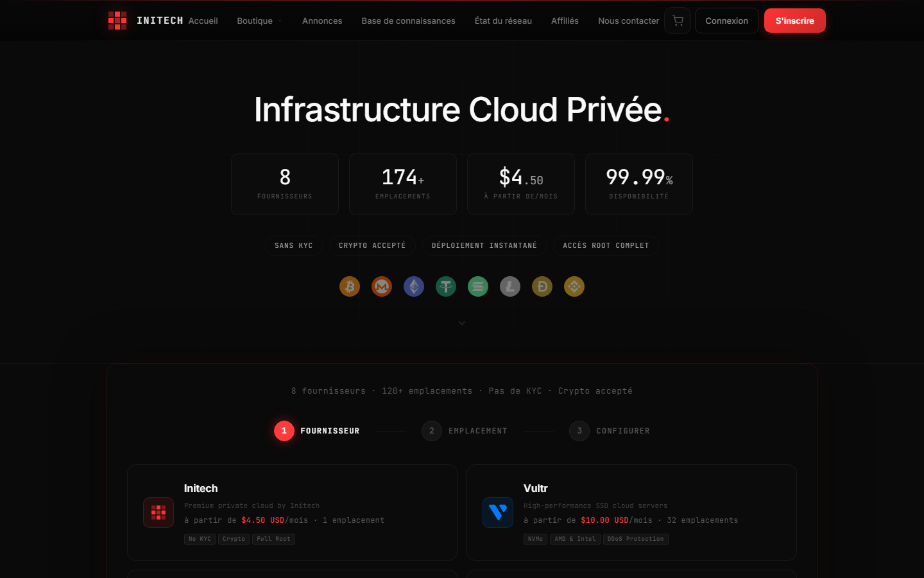Click the Full Root tag on Initech
The image size is (924, 578).
[x=273, y=539]
